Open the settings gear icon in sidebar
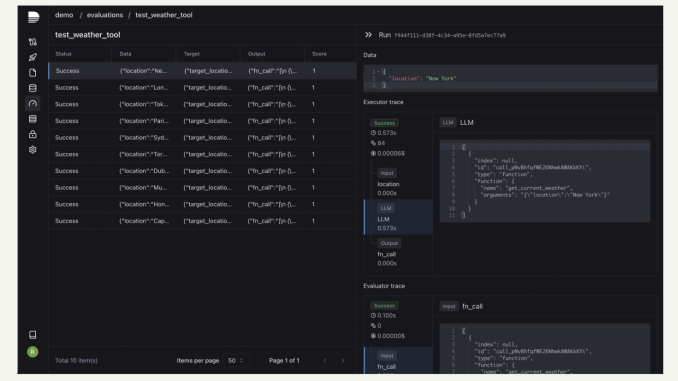This screenshot has width=678, height=381. tap(33, 150)
